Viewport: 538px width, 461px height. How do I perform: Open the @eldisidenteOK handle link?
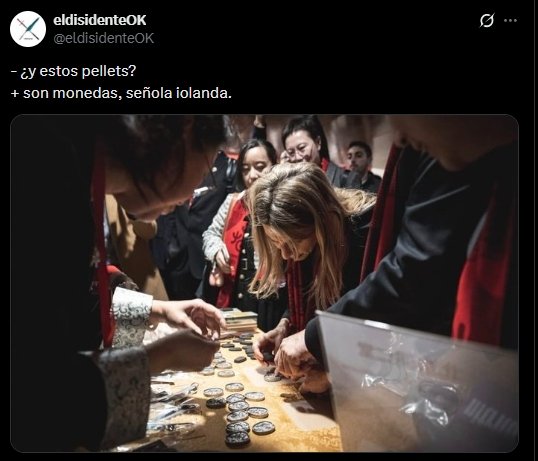tap(104, 38)
